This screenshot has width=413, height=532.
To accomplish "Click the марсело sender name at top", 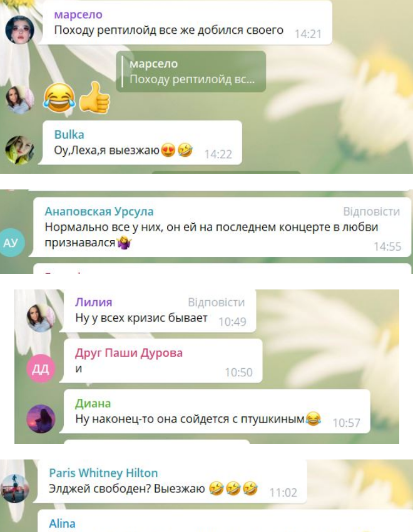I will tap(78, 14).
